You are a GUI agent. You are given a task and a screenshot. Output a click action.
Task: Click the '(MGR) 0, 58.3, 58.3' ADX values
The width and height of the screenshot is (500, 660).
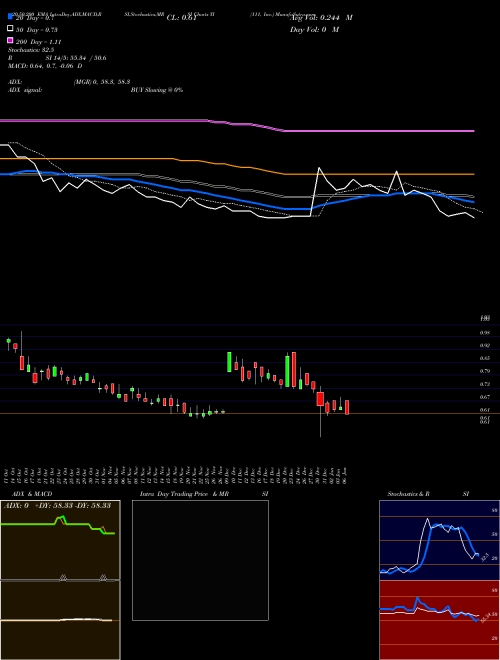102,82
